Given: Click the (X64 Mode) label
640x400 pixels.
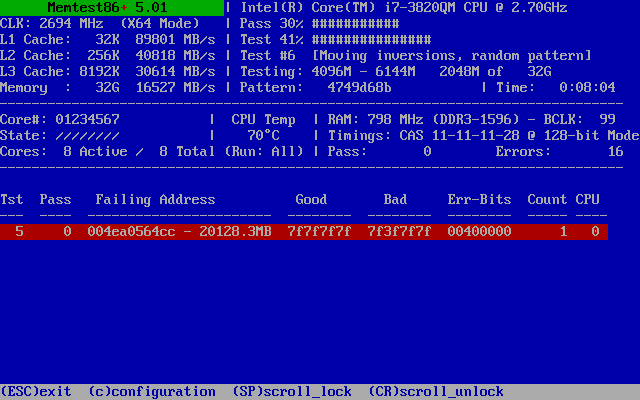Looking at the screenshot, I should (160, 23).
